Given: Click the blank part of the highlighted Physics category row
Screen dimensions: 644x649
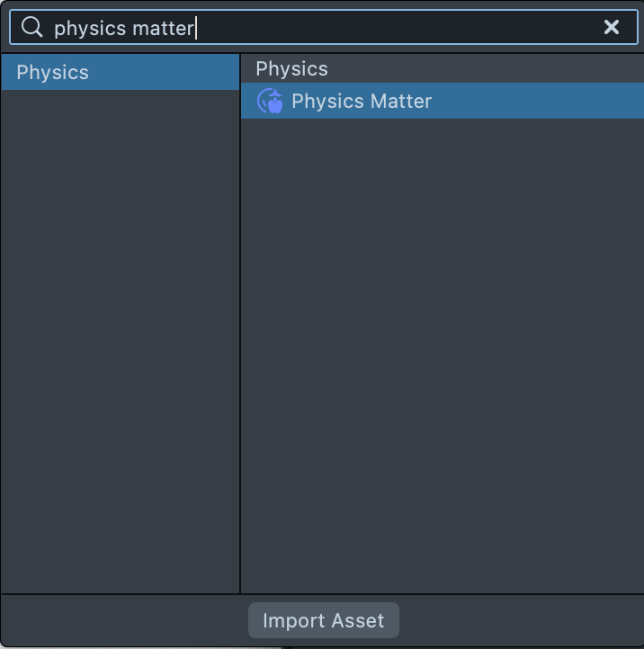Looking at the screenshot, I should [171, 72].
